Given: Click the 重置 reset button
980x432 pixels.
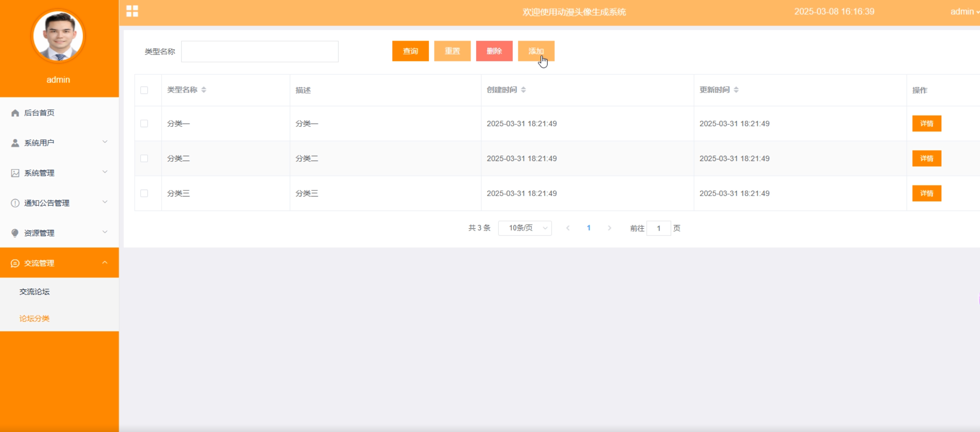Looking at the screenshot, I should tap(452, 51).
